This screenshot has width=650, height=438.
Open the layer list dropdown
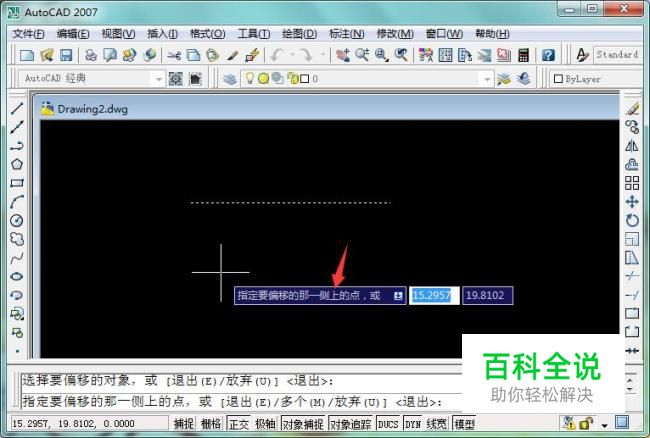(487, 79)
